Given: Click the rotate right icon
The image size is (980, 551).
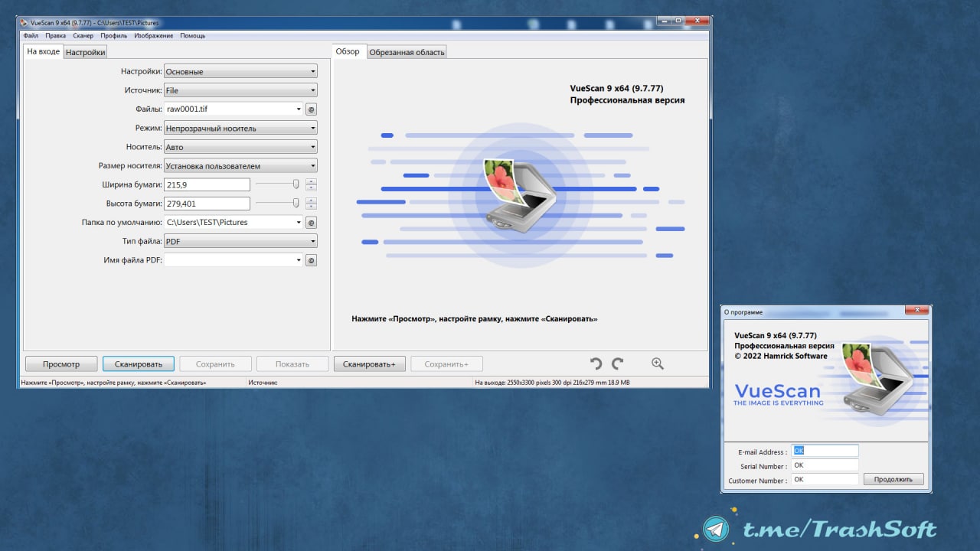Looking at the screenshot, I should (617, 364).
